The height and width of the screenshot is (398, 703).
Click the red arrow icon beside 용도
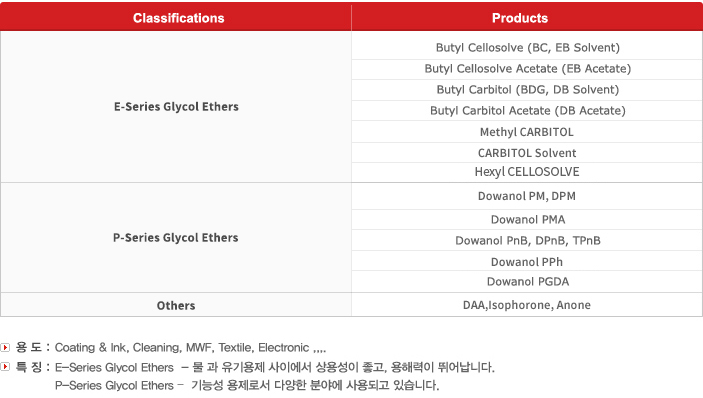pyautogui.click(x=5, y=347)
